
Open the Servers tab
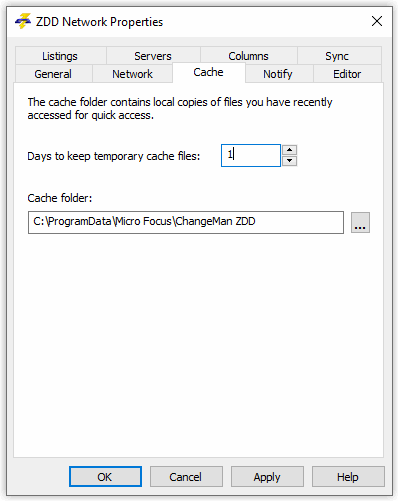pos(153,56)
